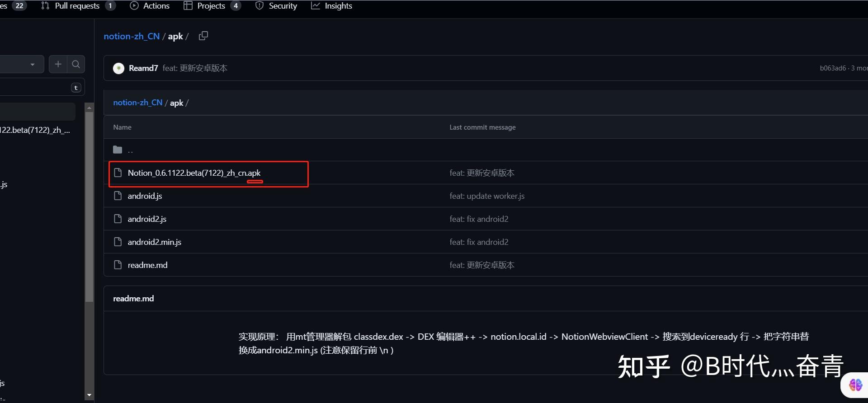
Task: Open android2.min.js file
Action: (x=155, y=242)
